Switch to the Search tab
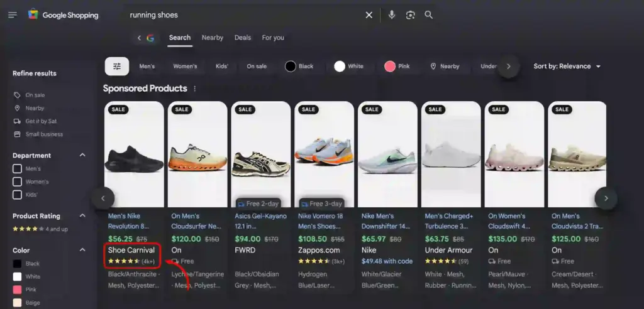 point(180,38)
